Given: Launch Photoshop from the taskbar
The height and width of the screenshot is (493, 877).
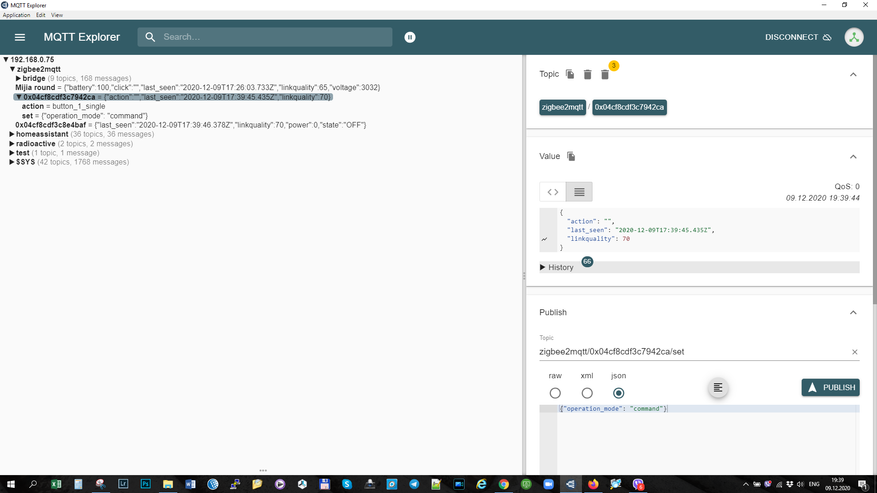Looking at the screenshot, I should tap(145, 484).
